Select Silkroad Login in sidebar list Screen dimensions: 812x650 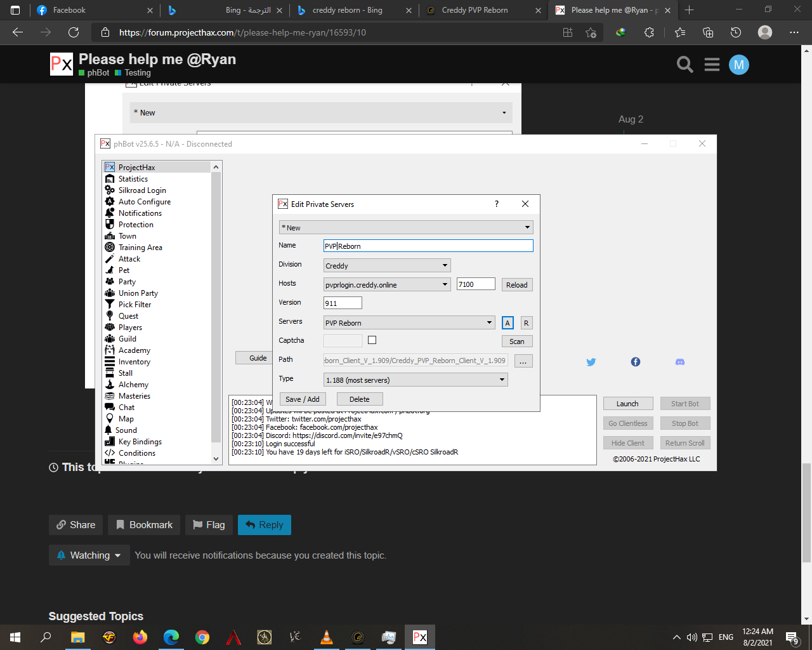coord(142,190)
